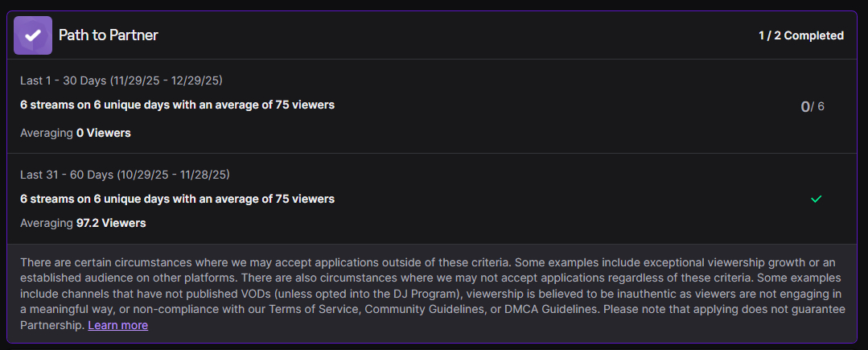The image size is (868, 350).
Task: Click the Averaging 0 Viewers text
Action: (x=76, y=133)
